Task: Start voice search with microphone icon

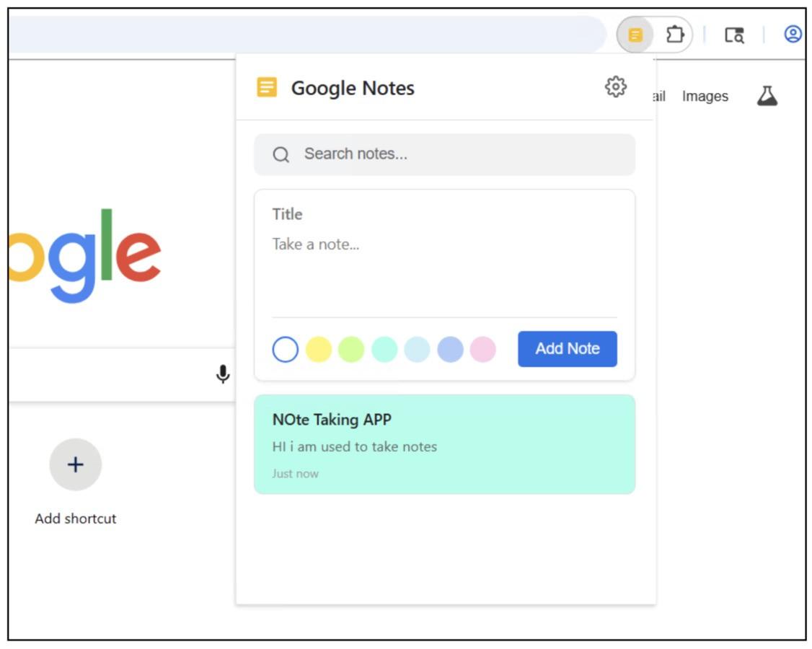Action: pyautogui.click(x=223, y=374)
